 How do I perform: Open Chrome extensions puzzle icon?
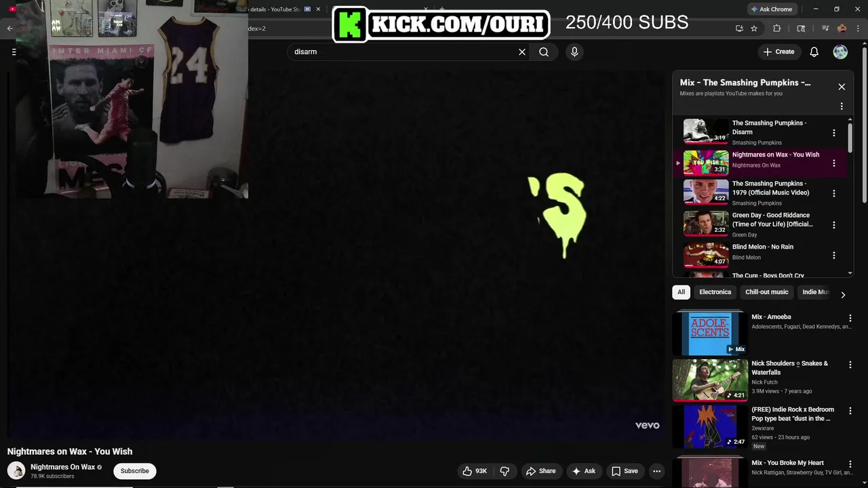777,28
